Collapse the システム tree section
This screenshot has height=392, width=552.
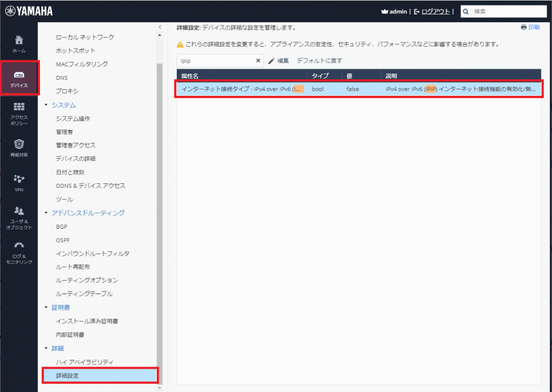[47, 105]
